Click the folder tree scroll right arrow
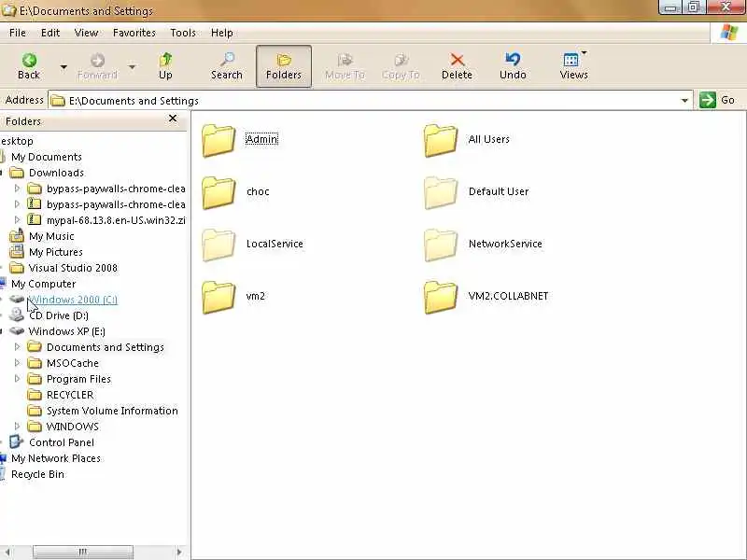The height and width of the screenshot is (560, 747). click(179, 552)
